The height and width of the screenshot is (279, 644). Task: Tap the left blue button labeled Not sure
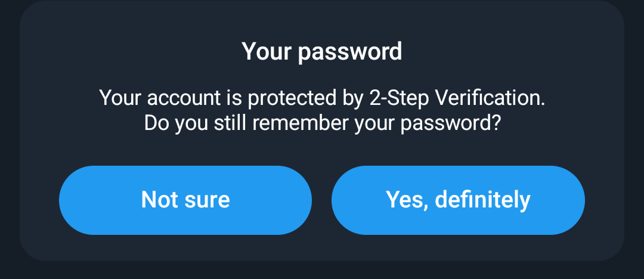pyautogui.click(x=185, y=200)
